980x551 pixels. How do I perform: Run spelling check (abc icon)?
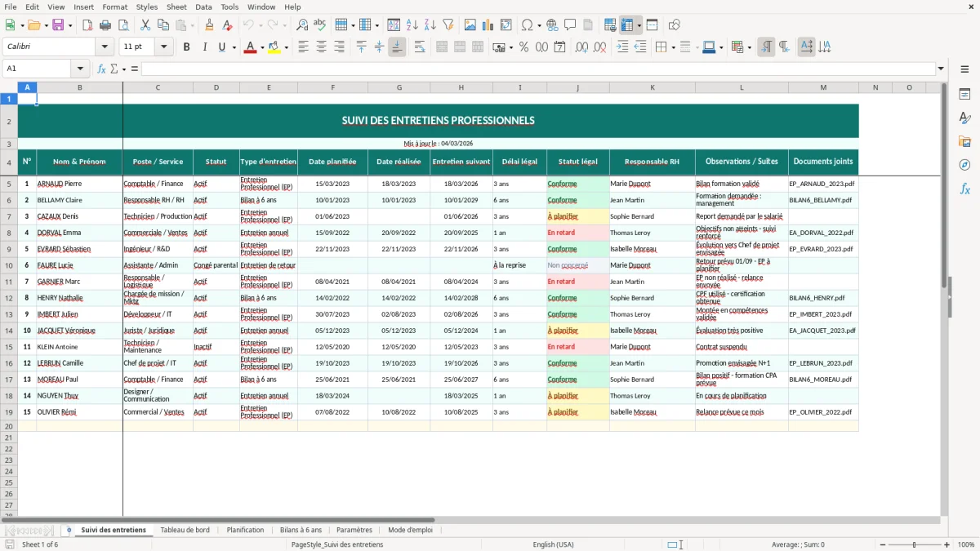319,25
